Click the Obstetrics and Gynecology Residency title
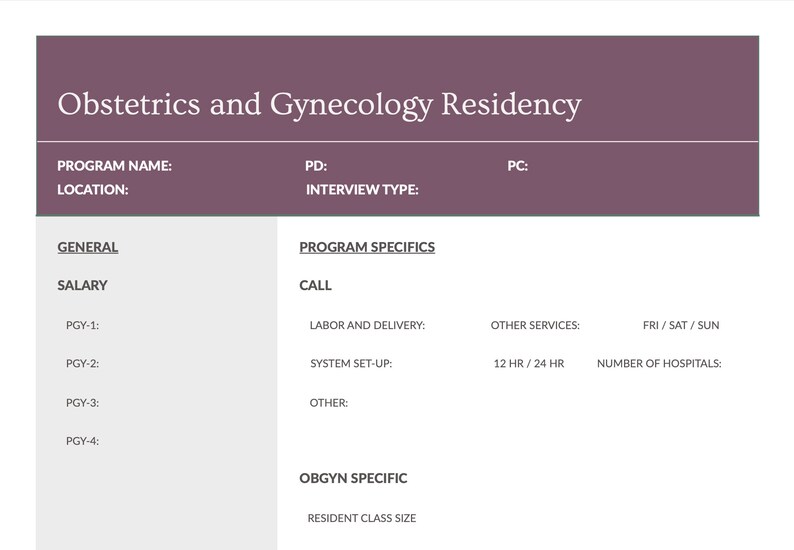Viewport: 794px width, 550px height. click(x=320, y=105)
